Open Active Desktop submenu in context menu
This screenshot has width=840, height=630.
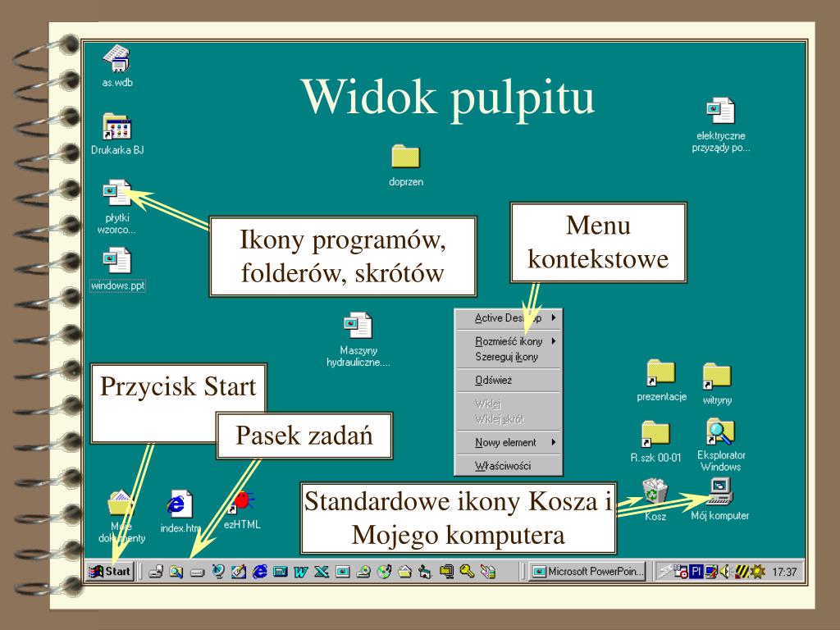tap(509, 318)
